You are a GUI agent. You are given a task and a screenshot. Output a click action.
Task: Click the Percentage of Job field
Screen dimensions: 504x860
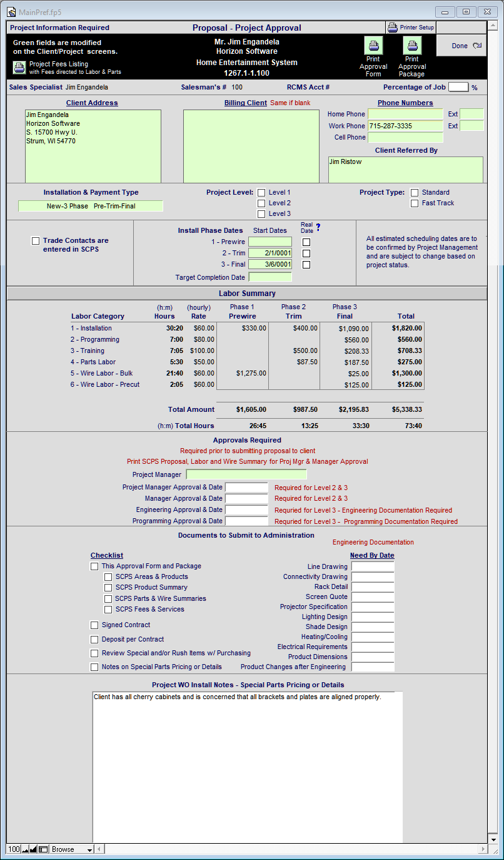coord(458,87)
